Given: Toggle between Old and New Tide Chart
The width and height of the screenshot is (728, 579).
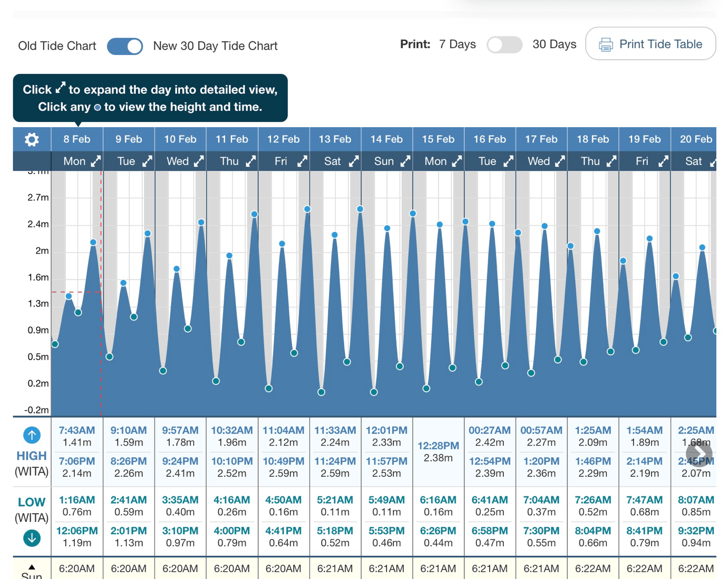Looking at the screenshot, I should point(125,46).
